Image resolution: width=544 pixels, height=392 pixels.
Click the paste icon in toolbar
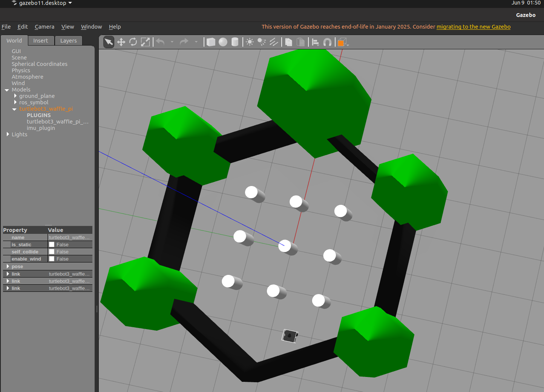click(x=300, y=42)
